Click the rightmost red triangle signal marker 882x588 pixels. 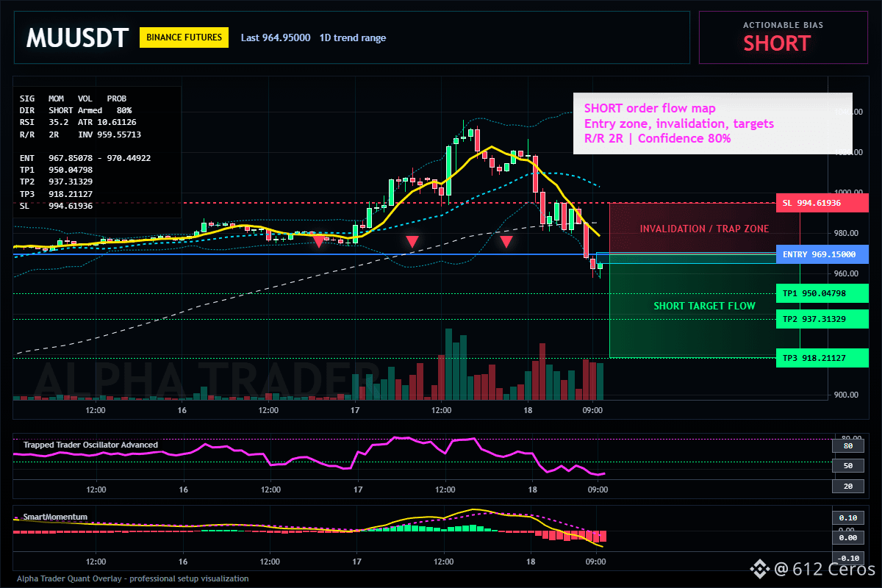(x=506, y=240)
